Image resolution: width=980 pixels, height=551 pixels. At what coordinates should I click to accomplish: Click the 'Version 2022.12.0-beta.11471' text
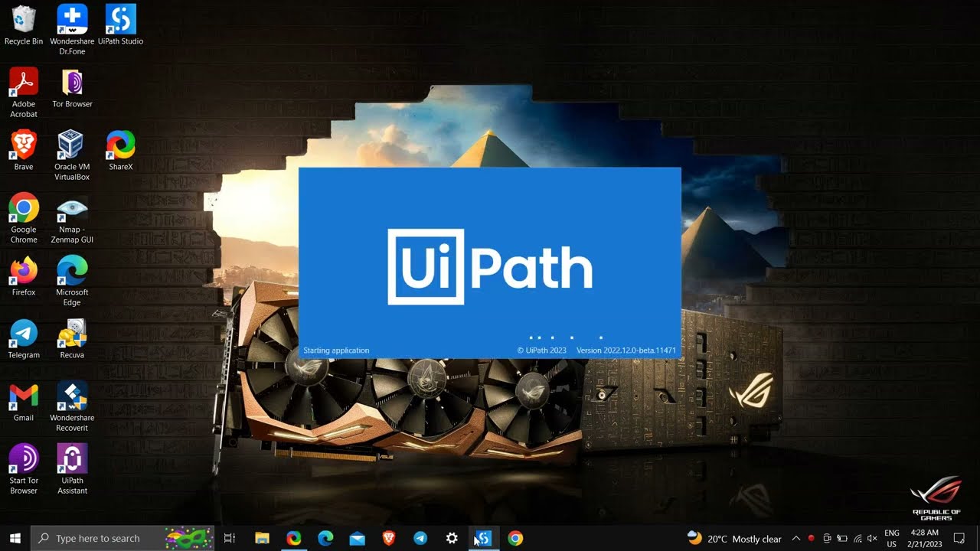[626, 350]
